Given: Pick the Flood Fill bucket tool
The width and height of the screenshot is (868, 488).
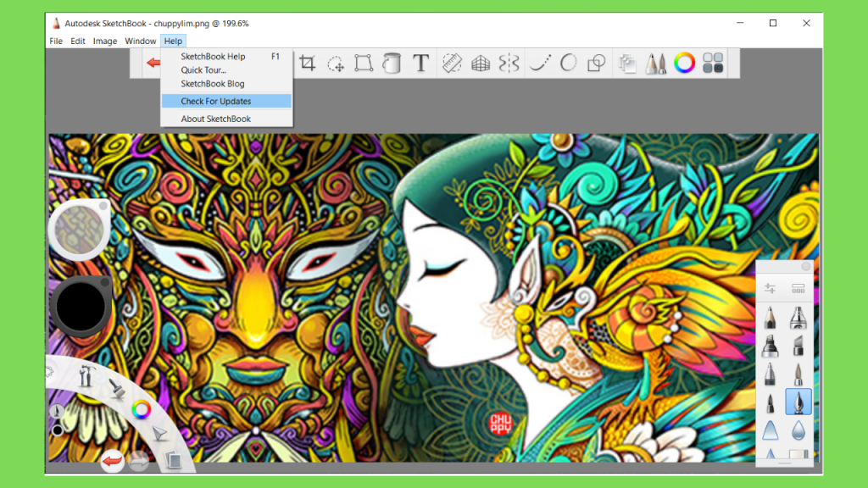Looking at the screenshot, I should (392, 63).
